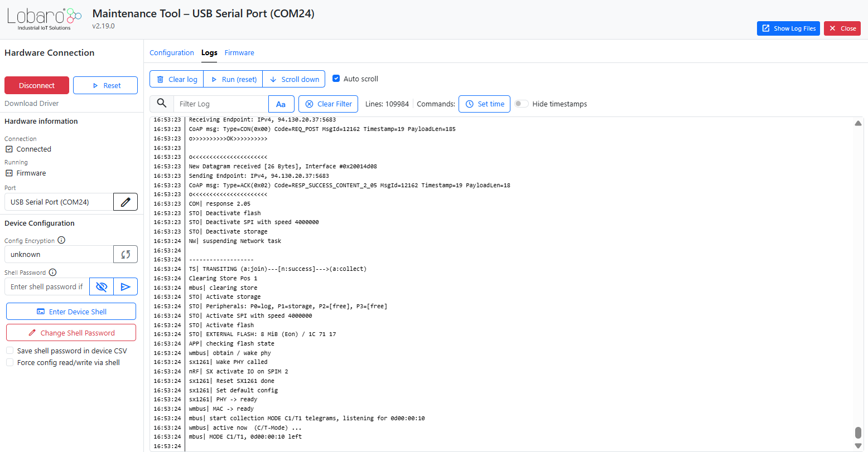The width and height of the screenshot is (868, 452).
Task: Click Clear log button
Action: click(x=177, y=79)
